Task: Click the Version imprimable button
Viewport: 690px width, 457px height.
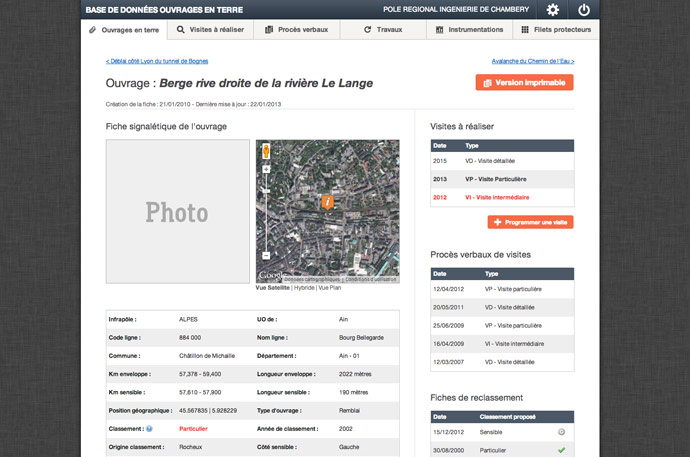Action: 524,83
